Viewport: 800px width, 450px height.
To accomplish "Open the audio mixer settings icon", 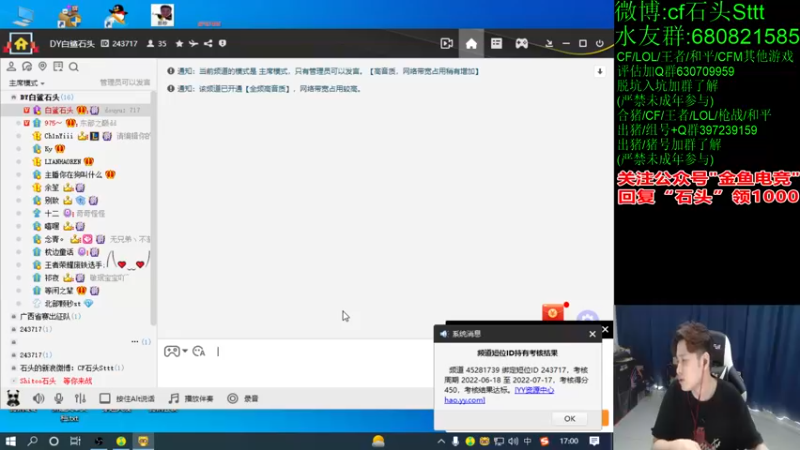I will coord(80,398).
